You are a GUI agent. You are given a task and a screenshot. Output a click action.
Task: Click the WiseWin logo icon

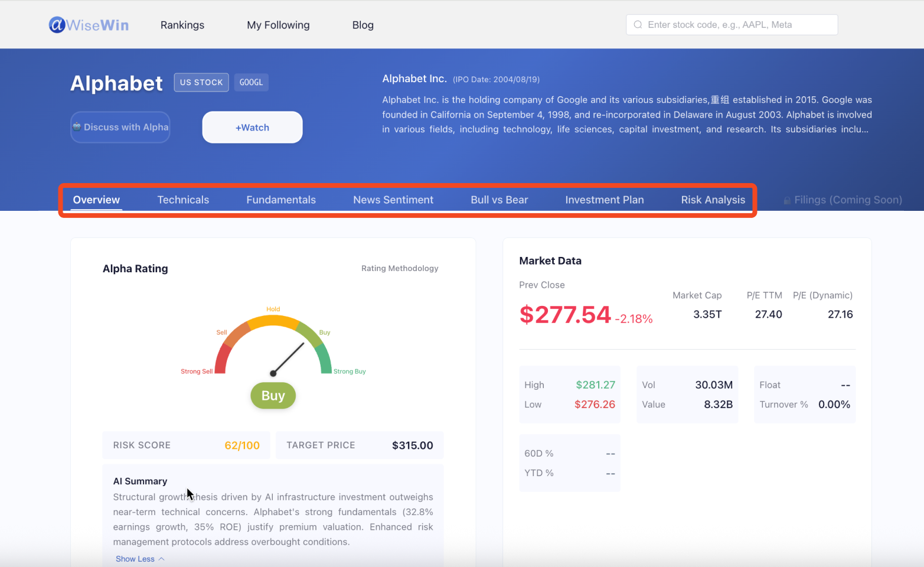[x=56, y=24]
